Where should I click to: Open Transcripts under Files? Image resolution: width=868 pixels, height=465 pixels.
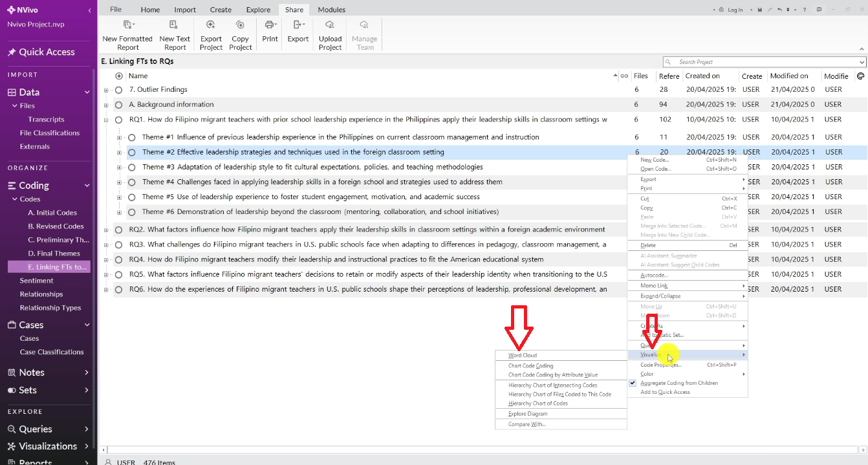coord(46,120)
